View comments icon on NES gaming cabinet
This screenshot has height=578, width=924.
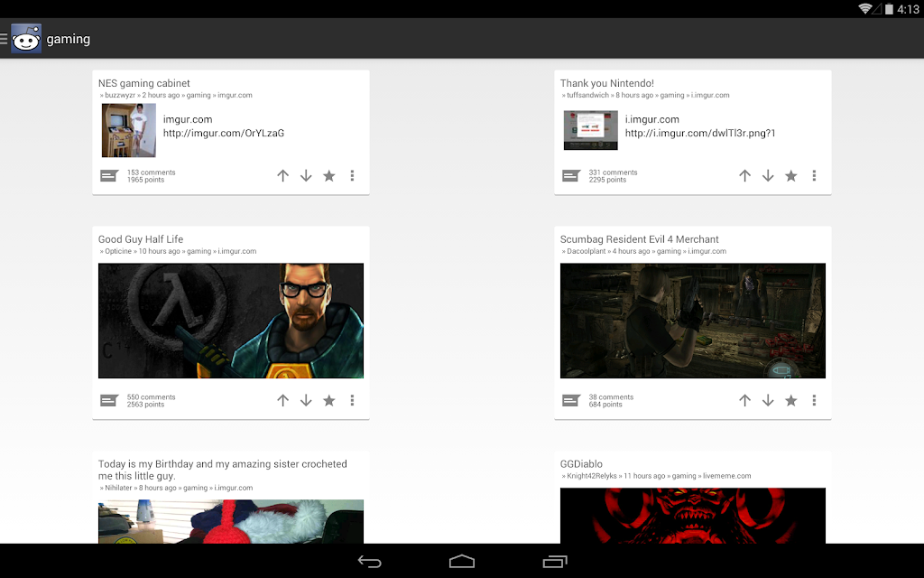tap(109, 176)
